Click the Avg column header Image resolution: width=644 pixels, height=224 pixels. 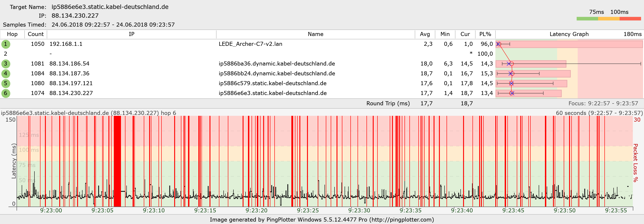[425, 34]
